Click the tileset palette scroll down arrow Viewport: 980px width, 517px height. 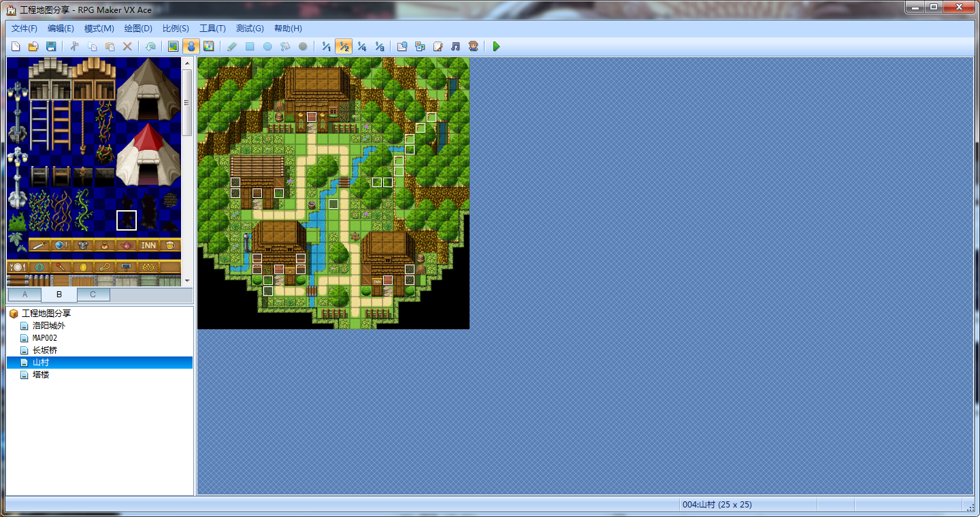(187, 280)
